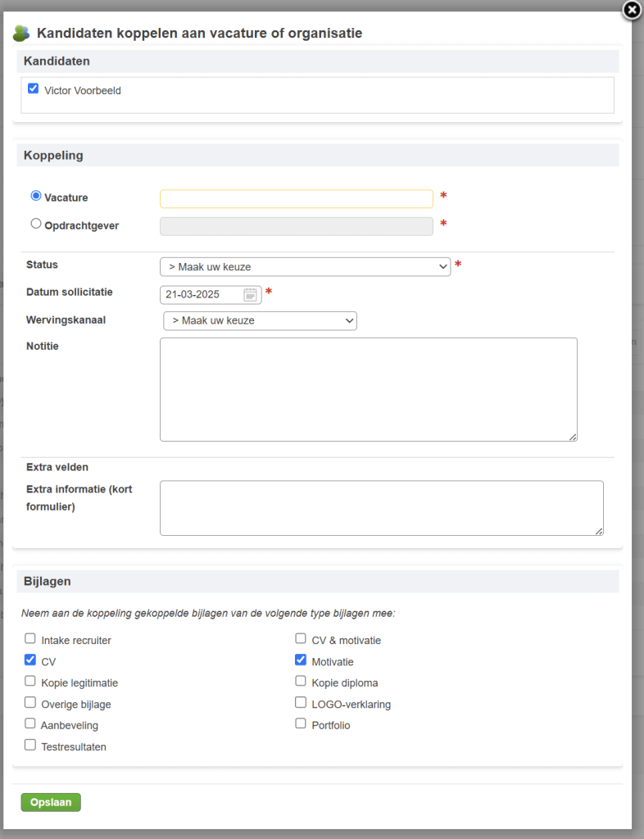Open the calendar picker for Datum sollicitatie
Screen dimensions: 644x839
(251, 294)
